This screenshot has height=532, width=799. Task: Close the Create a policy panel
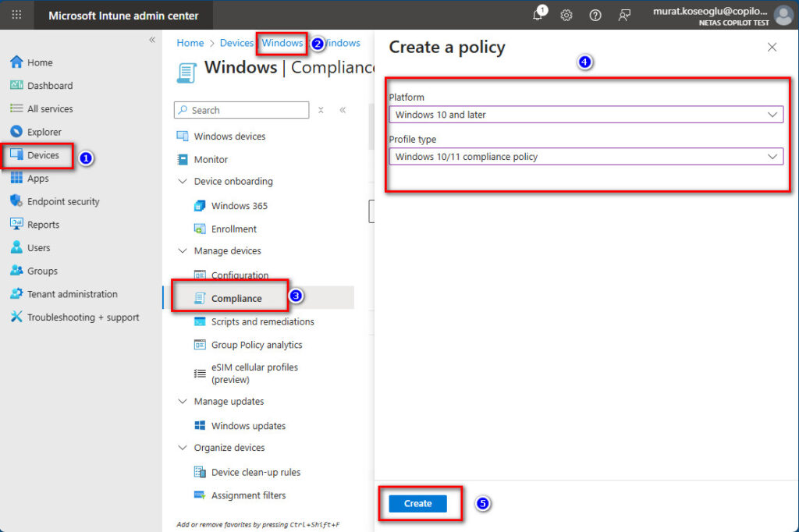pos(772,48)
